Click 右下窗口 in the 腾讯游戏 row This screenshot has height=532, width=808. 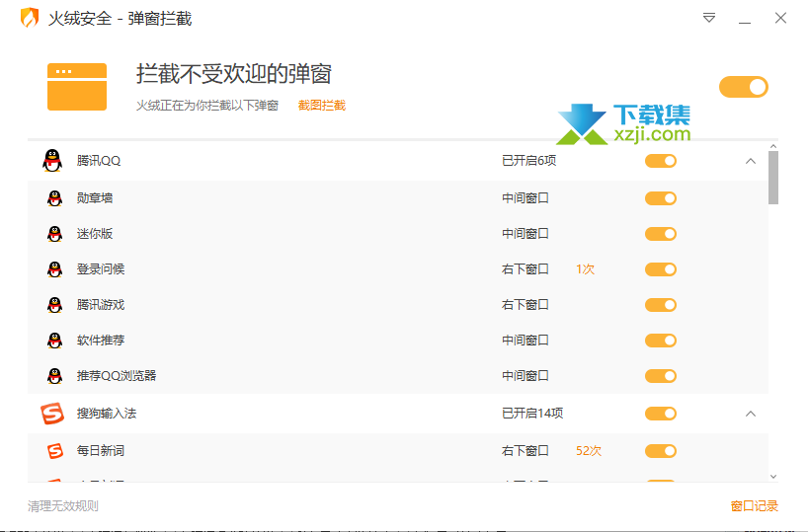pos(525,305)
